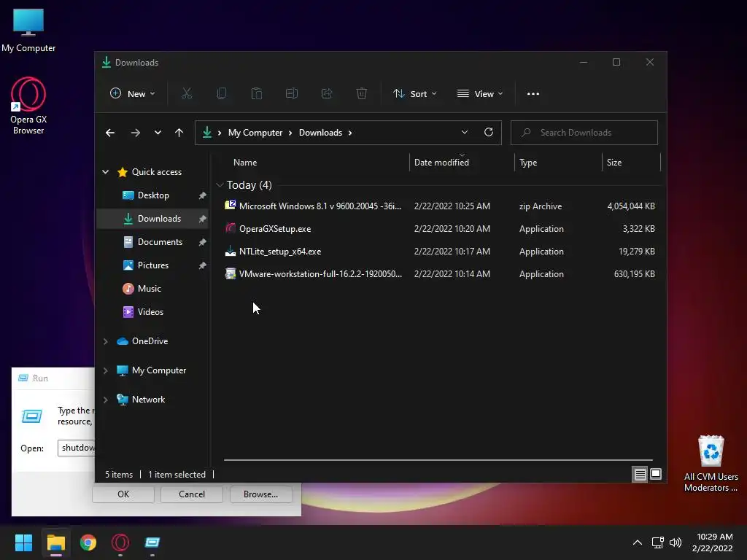747x560 pixels.
Task: Open the taskbar clock and date
Action: tap(713, 542)
